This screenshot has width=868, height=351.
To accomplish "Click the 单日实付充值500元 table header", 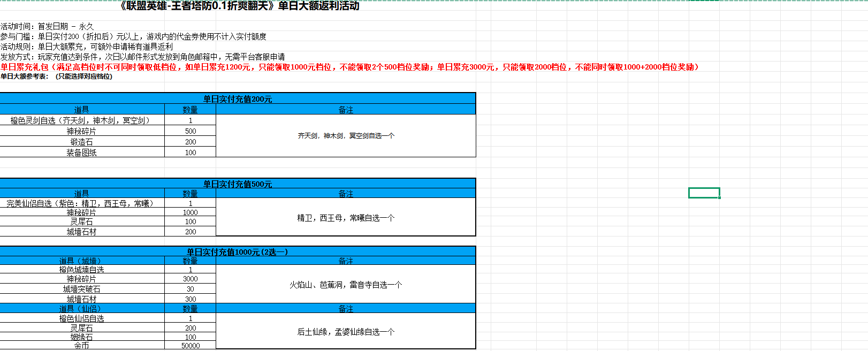I will click(x=238, y=184).
